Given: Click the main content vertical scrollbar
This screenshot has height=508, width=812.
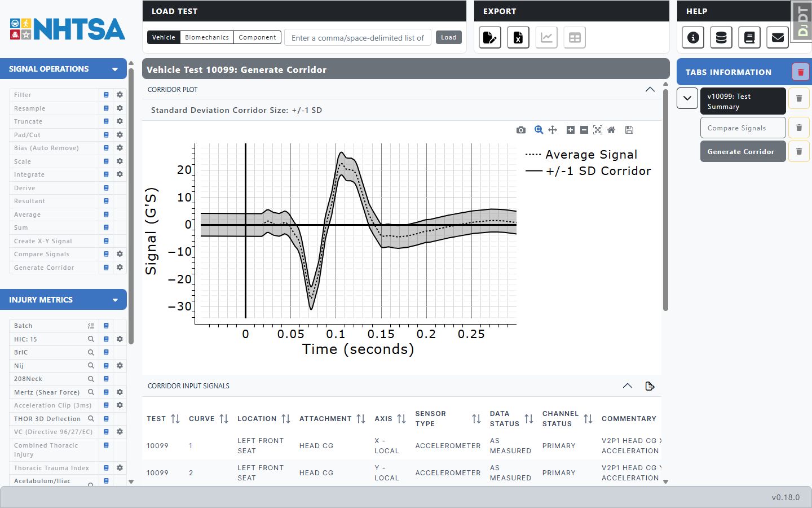Looking at the screenshot, I should 665,200.
